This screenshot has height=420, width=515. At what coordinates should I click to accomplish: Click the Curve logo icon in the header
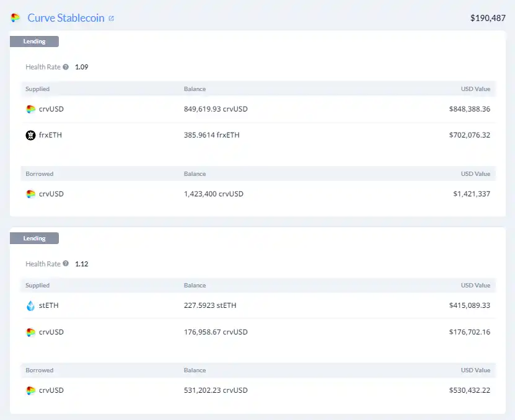click(x=15, y=18)
